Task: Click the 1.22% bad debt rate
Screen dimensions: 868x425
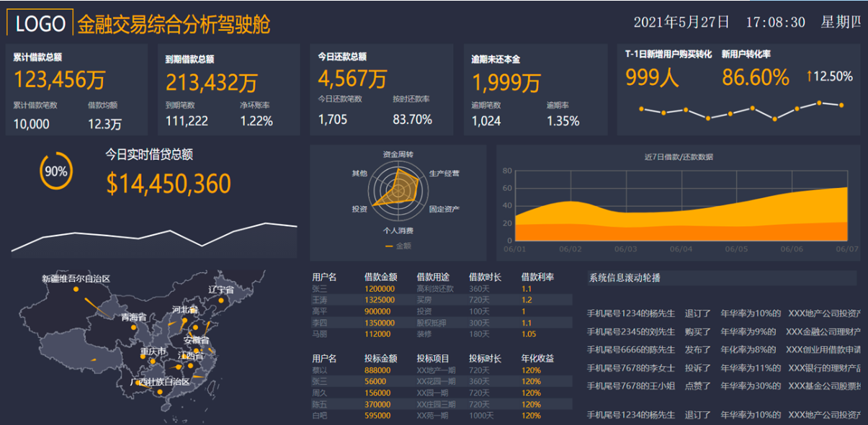Action: 256,121
